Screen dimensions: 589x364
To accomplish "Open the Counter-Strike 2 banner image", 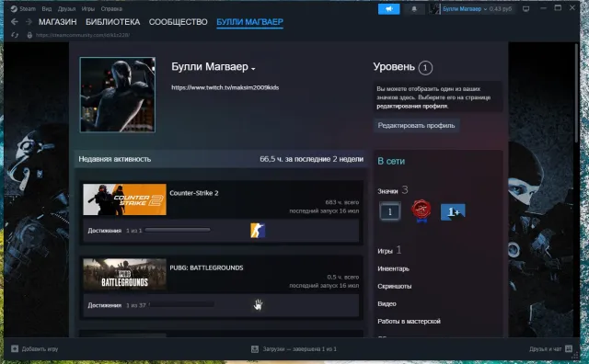I will (125, 199).
